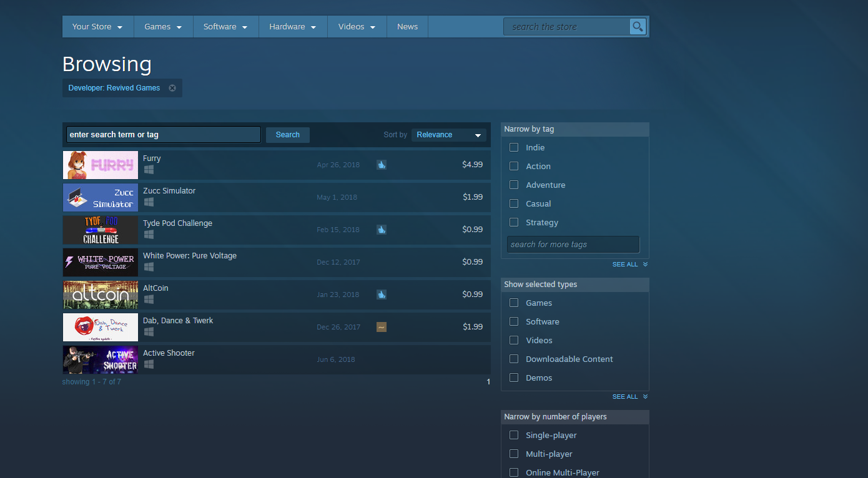Expand all types with SEE ALL under types
Screen dimensions: 868x478
(630, 397)
